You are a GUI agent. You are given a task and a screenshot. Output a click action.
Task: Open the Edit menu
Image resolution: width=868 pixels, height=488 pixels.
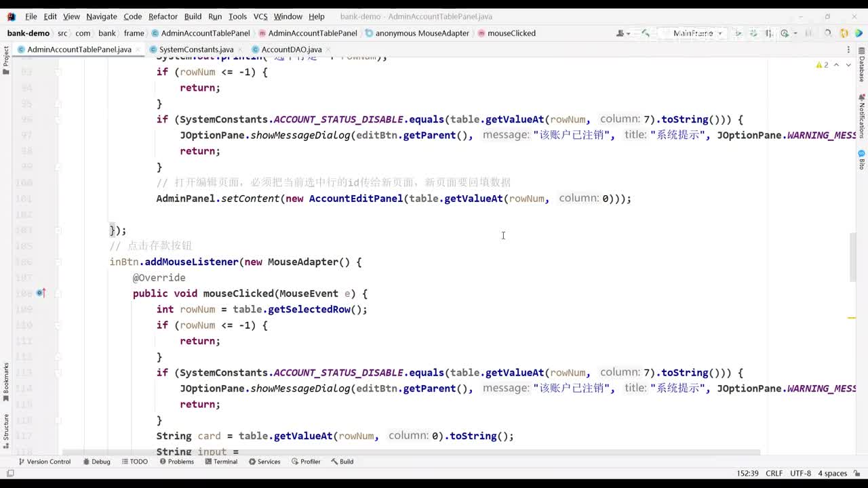pos(50,16)
